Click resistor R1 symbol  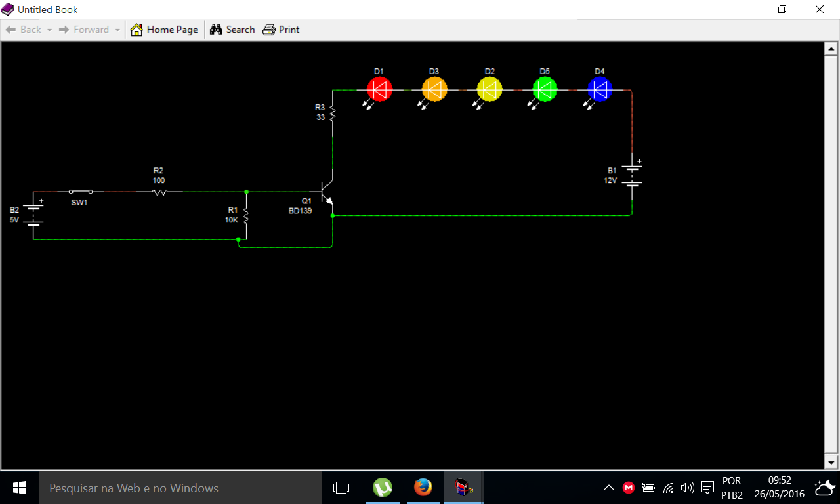(246, 215)
